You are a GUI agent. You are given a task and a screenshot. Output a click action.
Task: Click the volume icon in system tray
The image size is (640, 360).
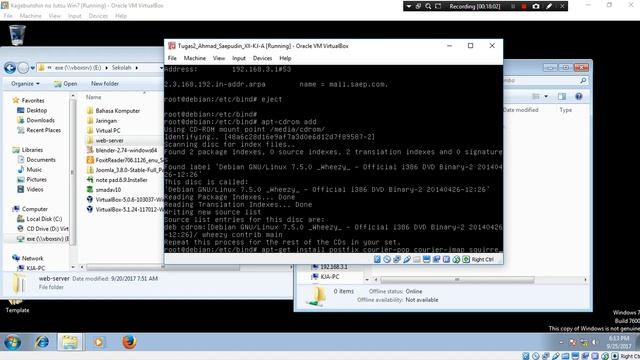click(x=594, y=342)
